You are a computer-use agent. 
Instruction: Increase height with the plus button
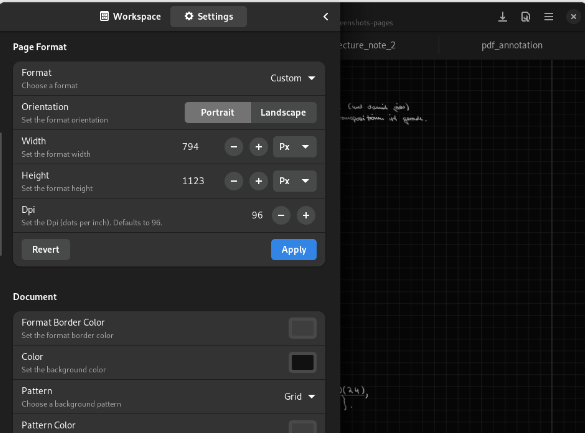(x=259, y=181)
